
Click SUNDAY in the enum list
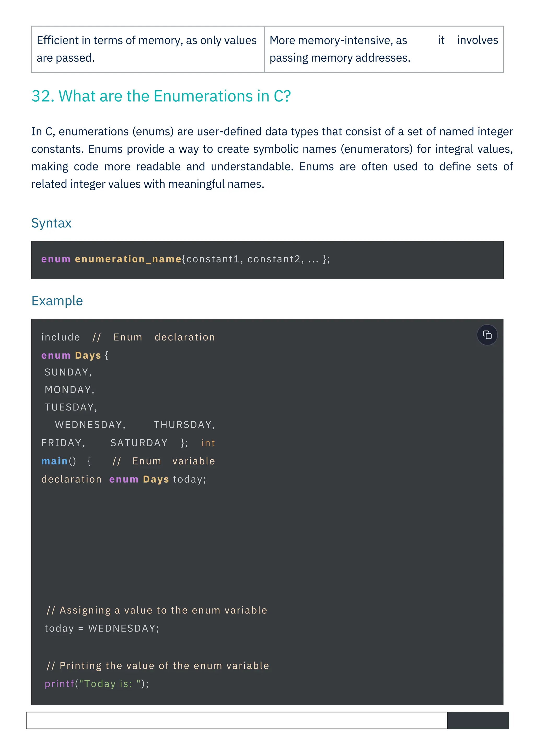pyautogui.click(x=68, y=372)
